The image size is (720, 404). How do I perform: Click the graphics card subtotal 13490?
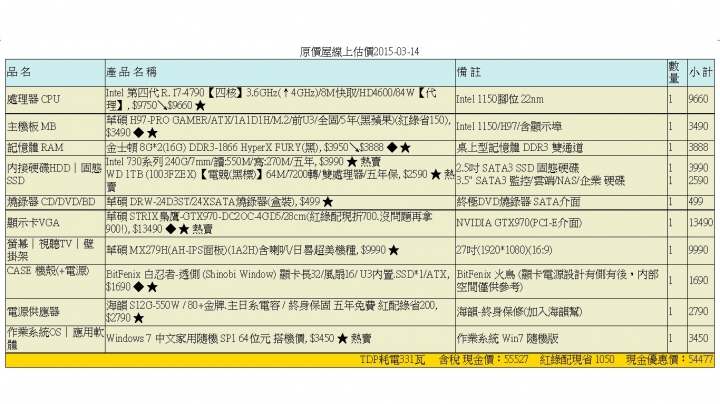(701, 223)
